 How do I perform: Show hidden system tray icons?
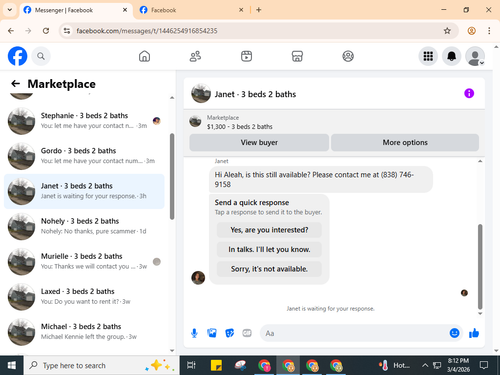coord(425,365)
